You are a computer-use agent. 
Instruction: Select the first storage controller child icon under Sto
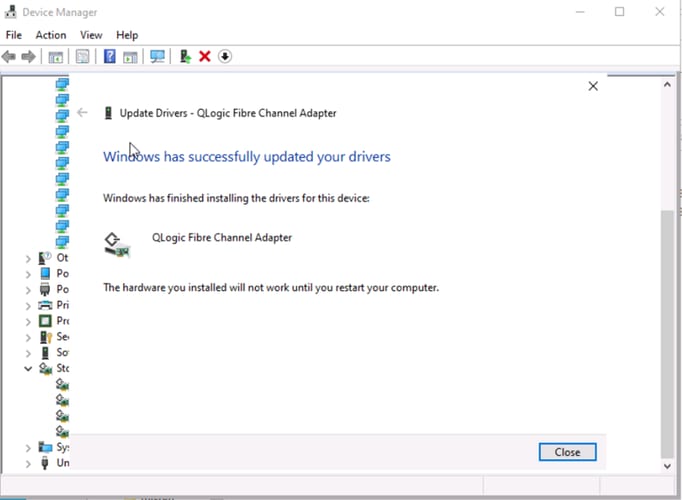63,384
